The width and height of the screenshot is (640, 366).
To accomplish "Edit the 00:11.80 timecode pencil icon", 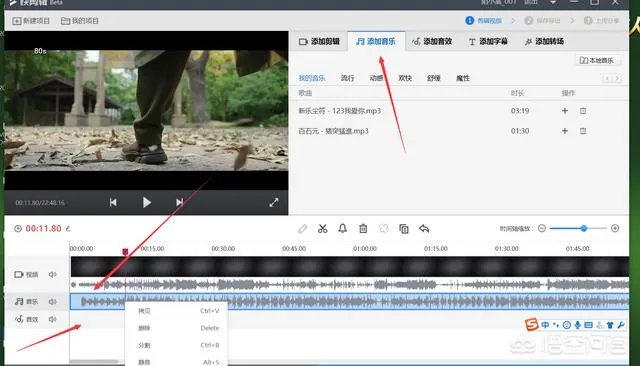I will (68, 228).
